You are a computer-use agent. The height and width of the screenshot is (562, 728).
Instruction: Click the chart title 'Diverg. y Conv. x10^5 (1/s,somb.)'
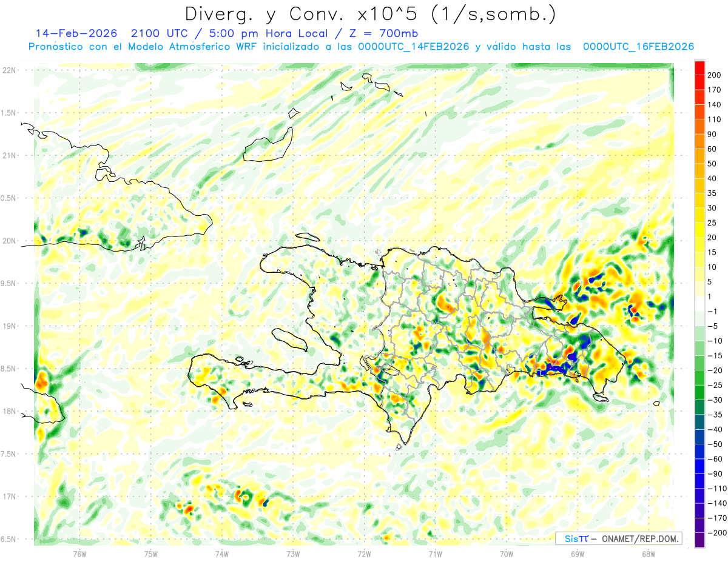pyautogui.click(x=370, y=14)
